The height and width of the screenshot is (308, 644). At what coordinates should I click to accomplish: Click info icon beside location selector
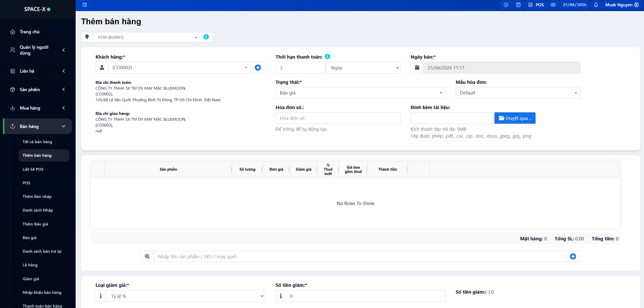[x=206, y=37]
